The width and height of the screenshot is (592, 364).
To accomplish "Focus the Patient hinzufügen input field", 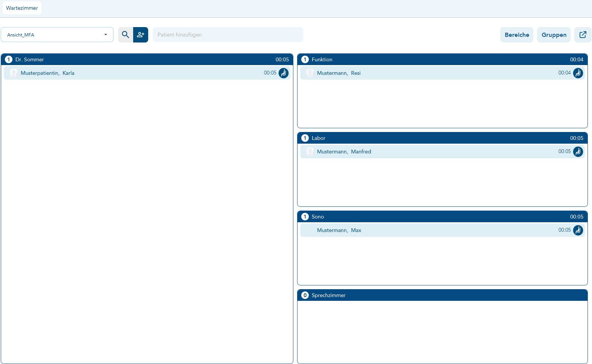I will coord(228,35).
